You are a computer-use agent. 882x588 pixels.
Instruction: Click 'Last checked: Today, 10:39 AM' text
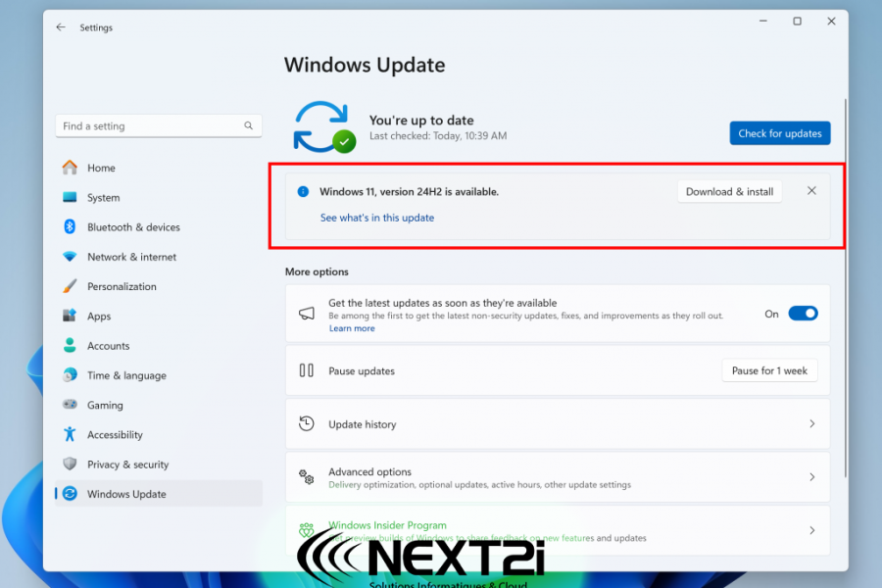point(438,135)
